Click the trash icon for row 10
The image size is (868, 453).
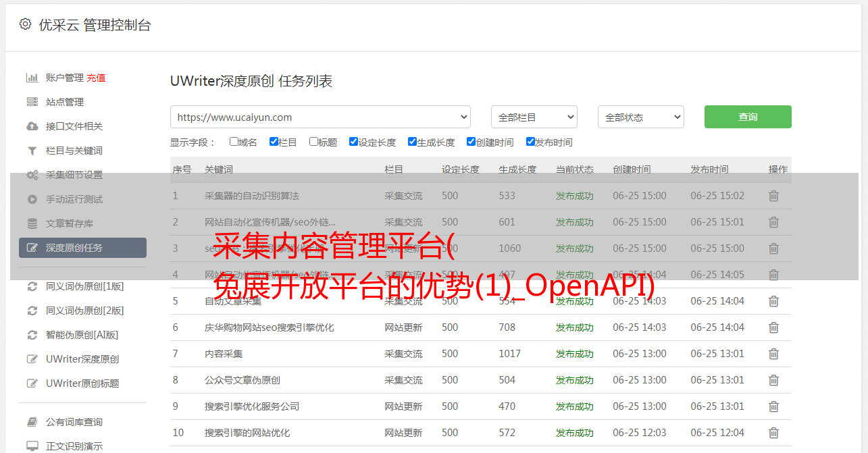coord(773,433)
